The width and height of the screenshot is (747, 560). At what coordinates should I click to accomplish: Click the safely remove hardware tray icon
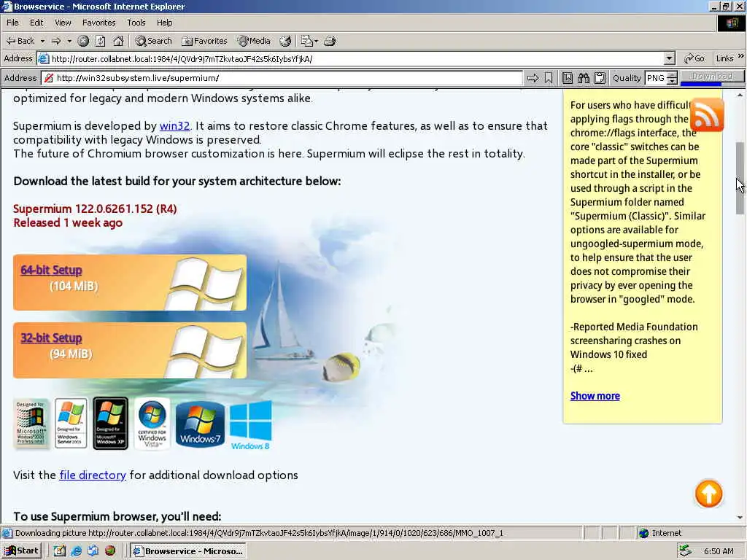pos(685,551)
